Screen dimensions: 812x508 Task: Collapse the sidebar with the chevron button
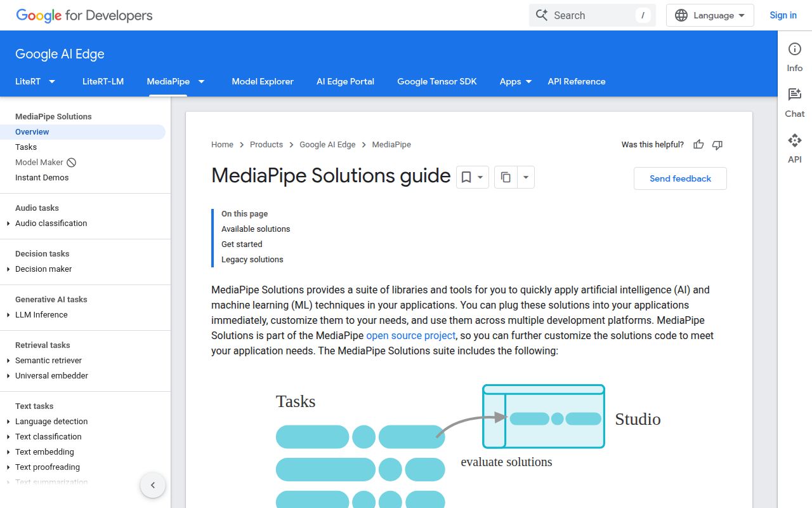coord(153,486)
